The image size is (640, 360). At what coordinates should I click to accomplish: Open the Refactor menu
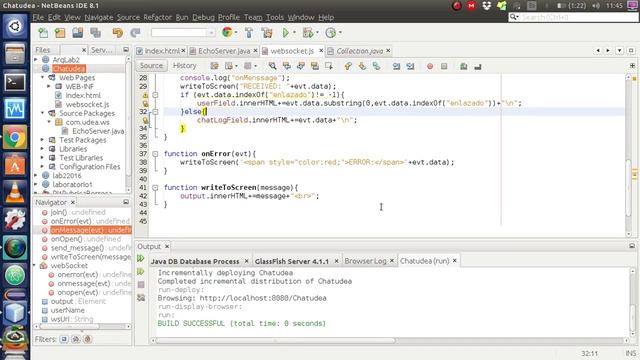tap(157, 17)
